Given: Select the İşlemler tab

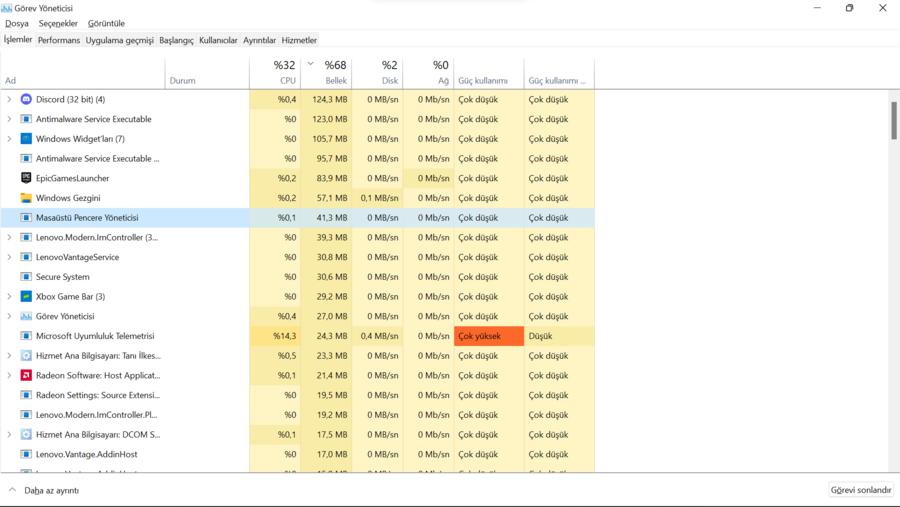Looking at the screenshot, I should point(18,40).
